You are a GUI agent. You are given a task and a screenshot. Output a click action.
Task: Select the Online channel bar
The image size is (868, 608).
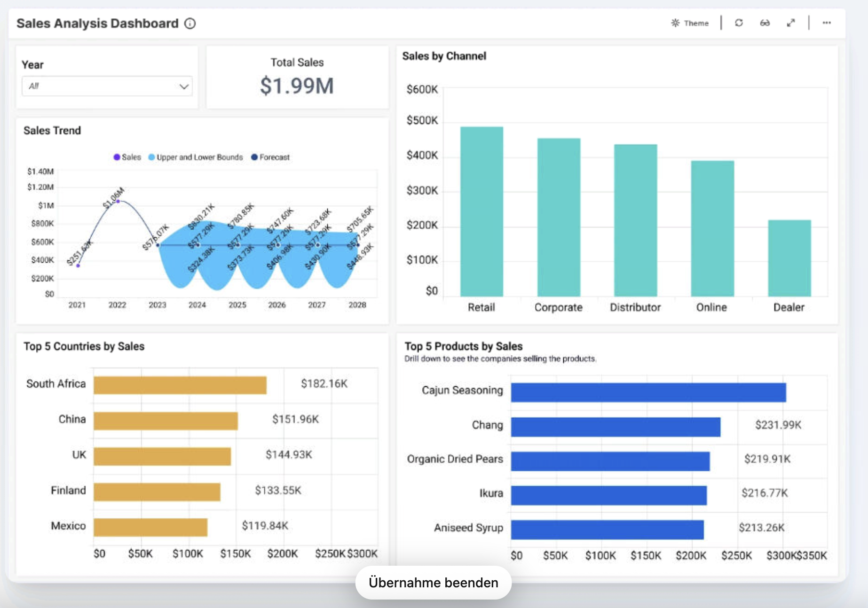click(712, 228)
